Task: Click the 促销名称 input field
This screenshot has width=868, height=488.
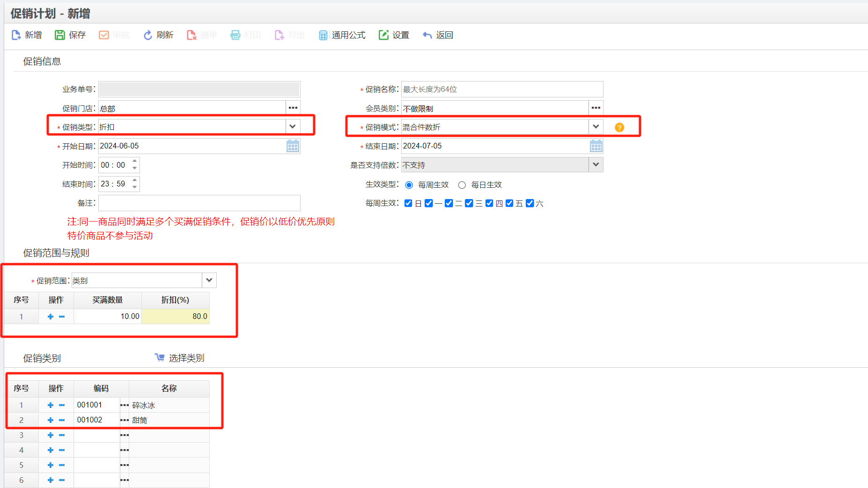Action: [502, 89]
